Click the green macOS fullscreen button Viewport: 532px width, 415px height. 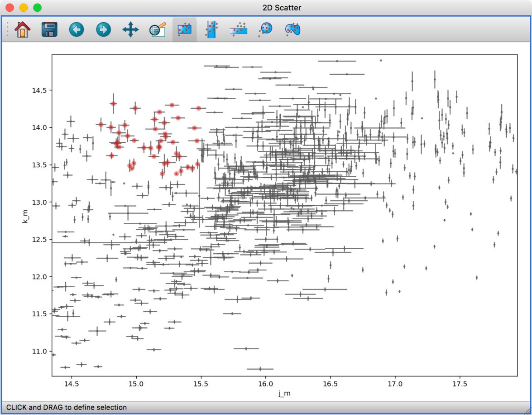tap(37, 7)
